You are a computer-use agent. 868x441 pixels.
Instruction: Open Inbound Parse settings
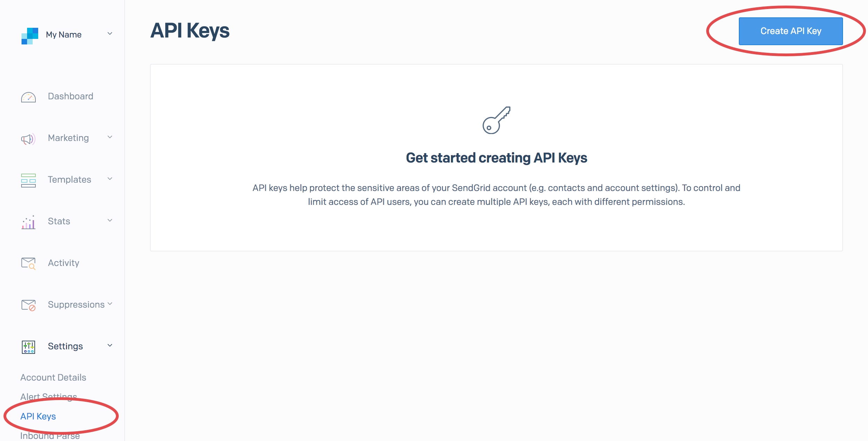49,435
